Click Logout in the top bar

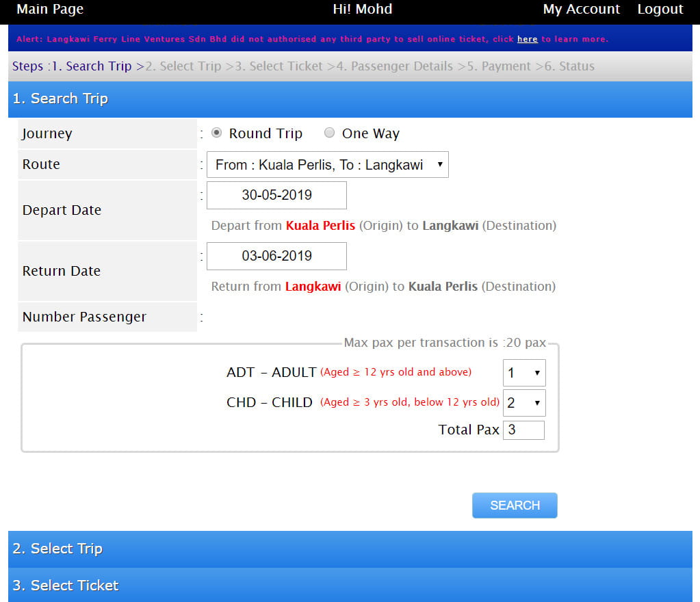(x=660, y=10)
